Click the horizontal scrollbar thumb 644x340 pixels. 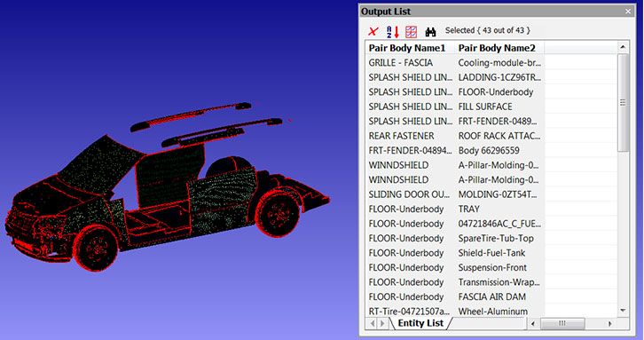(562, 323)
